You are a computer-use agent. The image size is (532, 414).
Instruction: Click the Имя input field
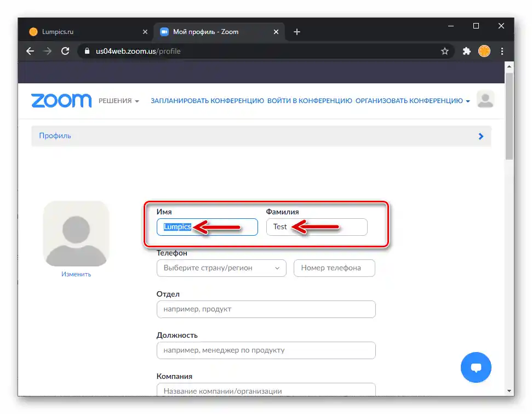click(207, 227)
